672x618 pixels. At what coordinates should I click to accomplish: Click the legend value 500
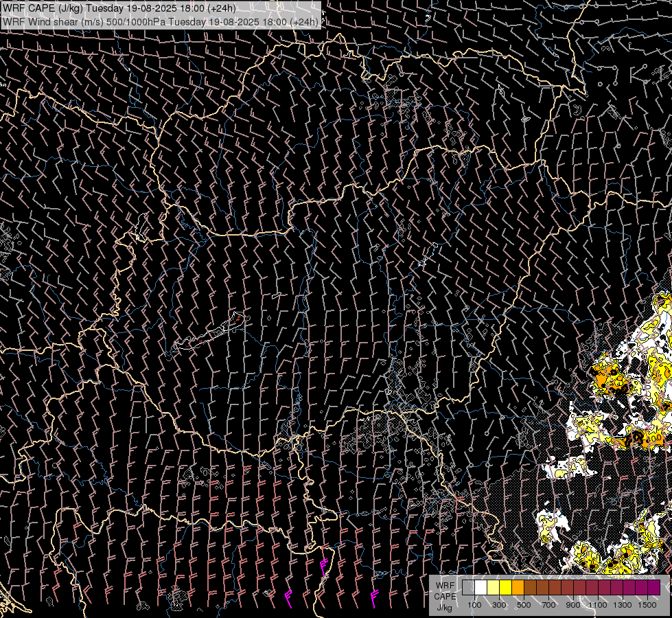pos(524,605)
